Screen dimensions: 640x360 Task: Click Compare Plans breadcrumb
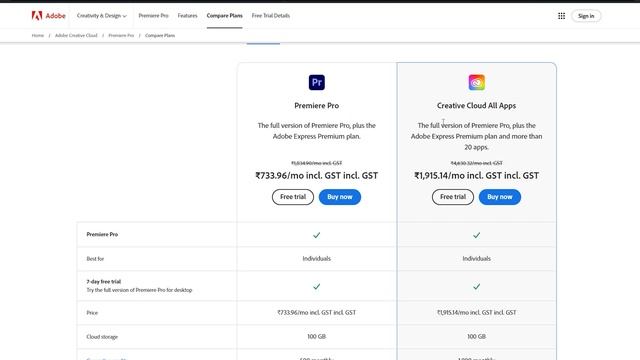160,36
